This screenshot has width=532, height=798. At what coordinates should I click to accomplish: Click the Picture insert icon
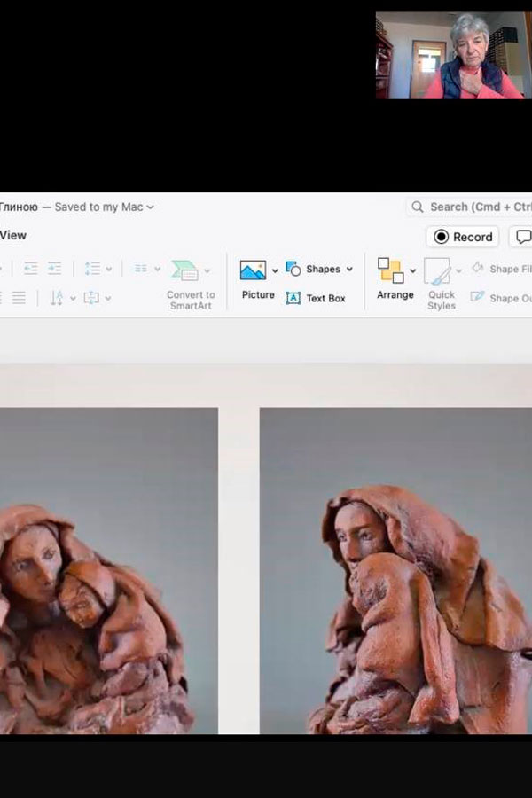point(253,270)
